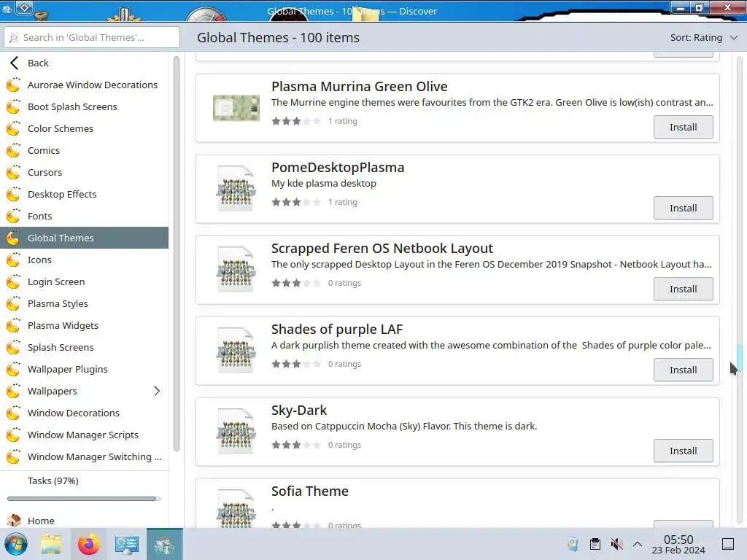Click the Sky-Dark title text
The image size is (747, 560).
pyautogui.click(x=299, y=410)
